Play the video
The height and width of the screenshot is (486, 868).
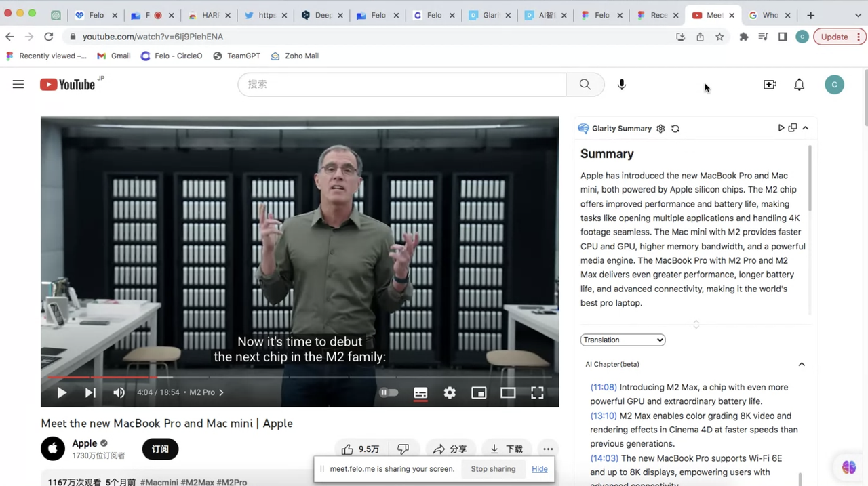click(x=62, y=392)
